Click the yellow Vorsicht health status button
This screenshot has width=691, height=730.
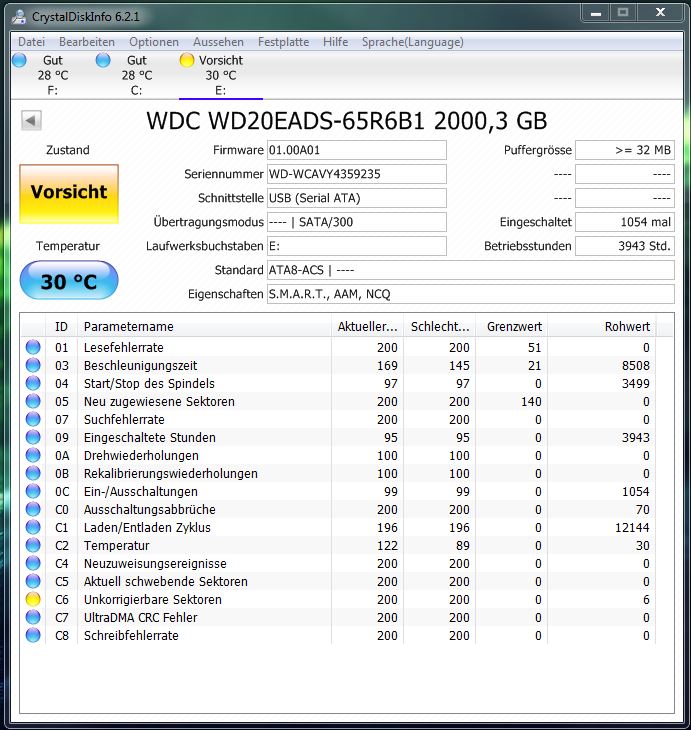pos(69,194)
